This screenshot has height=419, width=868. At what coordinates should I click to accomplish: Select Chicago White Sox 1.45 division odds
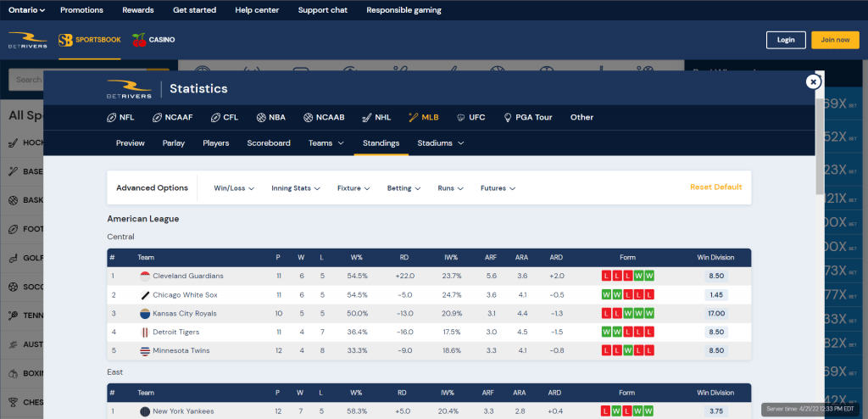[x=715, y=295]
